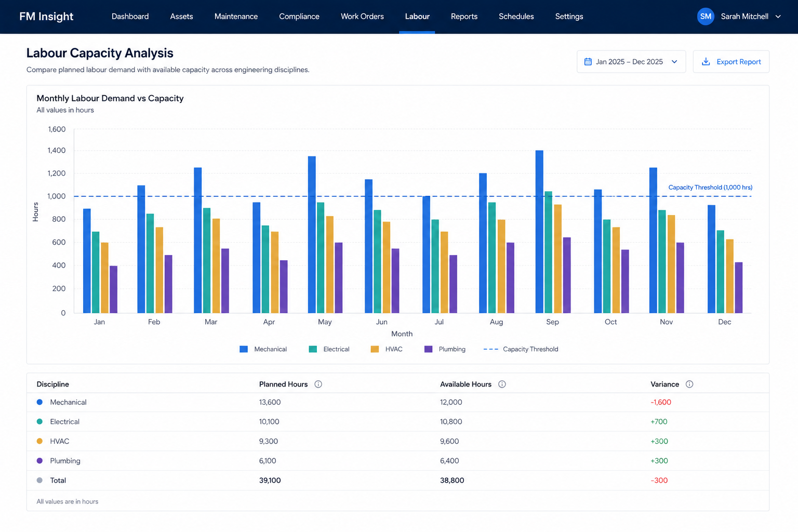Click HVAC planned hours 9,300

click(x=269, y=441)
